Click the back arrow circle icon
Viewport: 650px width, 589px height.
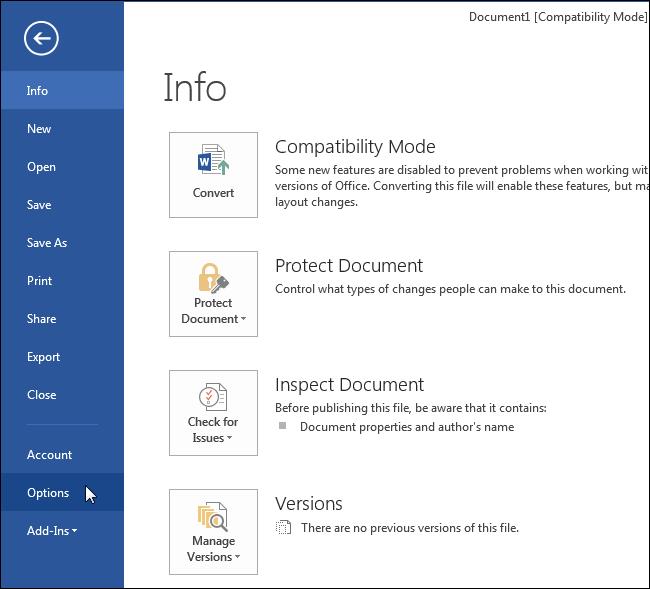[x=41, y=39]
